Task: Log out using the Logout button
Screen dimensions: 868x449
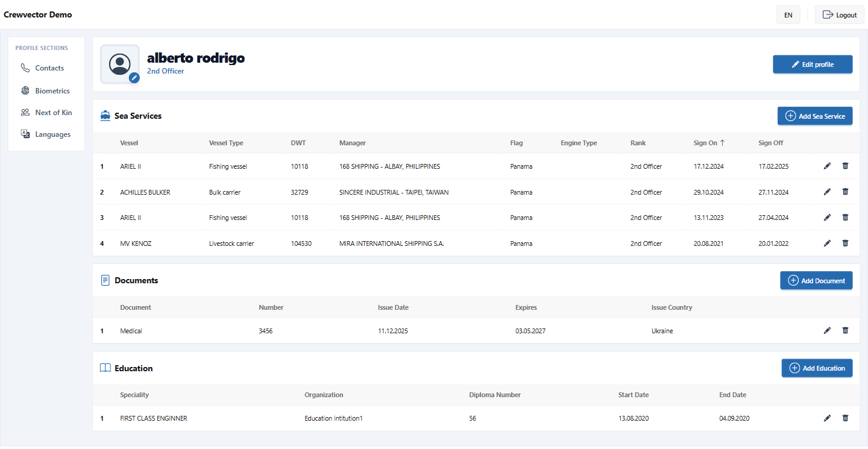Action: (839, 14)
